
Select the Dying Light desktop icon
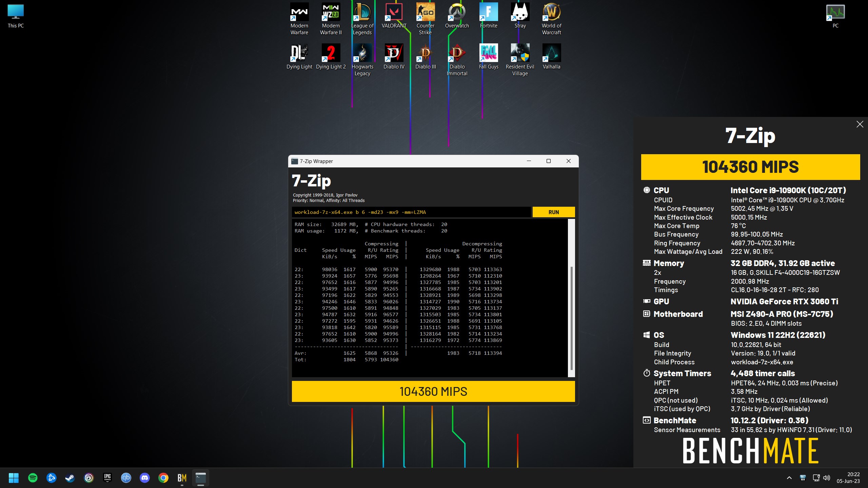(x=299, y=56)
